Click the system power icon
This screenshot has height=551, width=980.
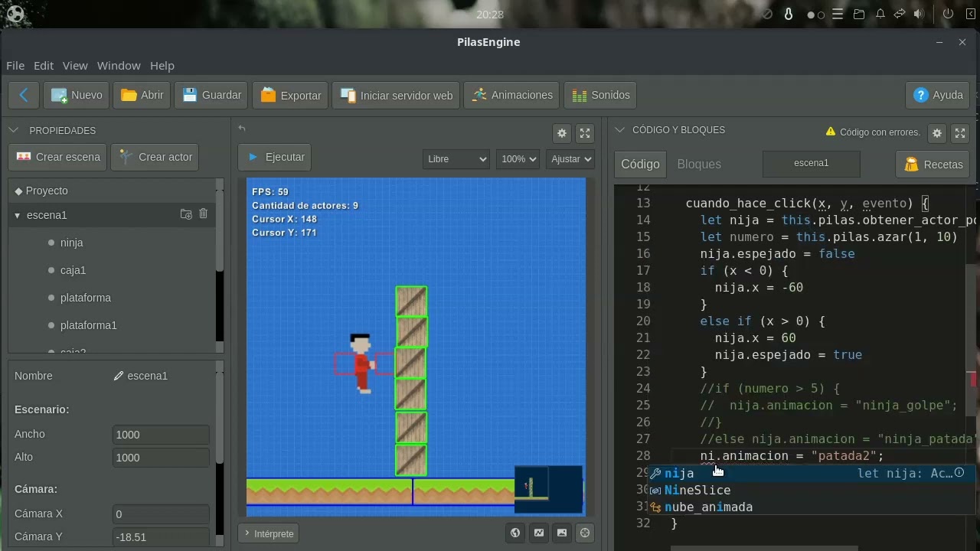pyautogui.click(x=948, y=14)
